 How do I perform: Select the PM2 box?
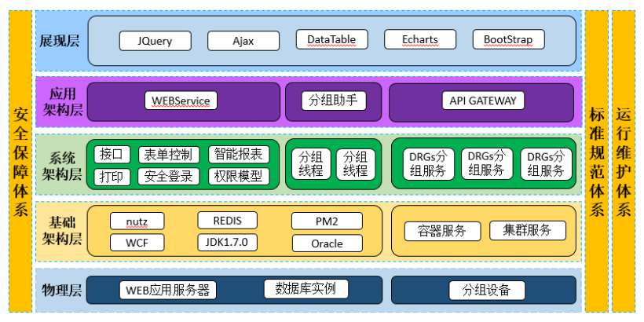click(327, 221)
